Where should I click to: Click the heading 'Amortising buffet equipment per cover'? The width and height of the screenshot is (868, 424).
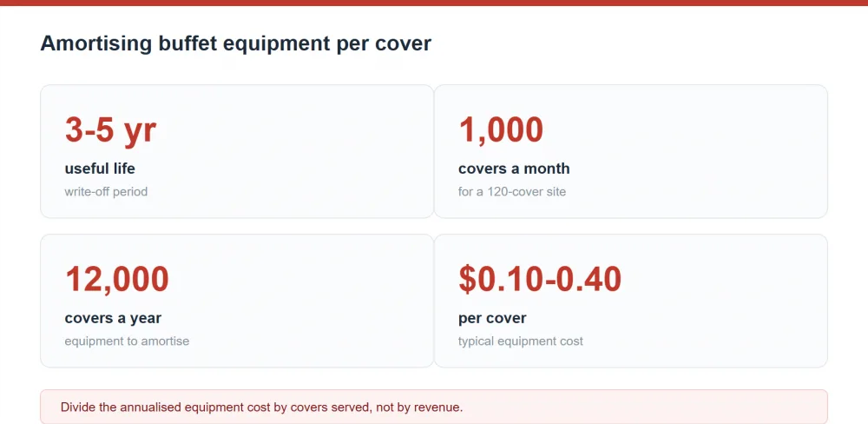[x=235, y=43]
